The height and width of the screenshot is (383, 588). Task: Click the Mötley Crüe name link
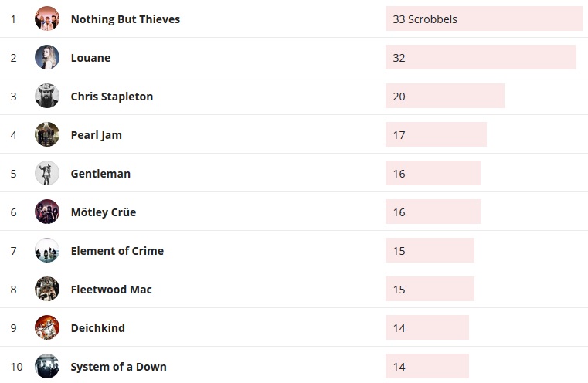(104, 212)
